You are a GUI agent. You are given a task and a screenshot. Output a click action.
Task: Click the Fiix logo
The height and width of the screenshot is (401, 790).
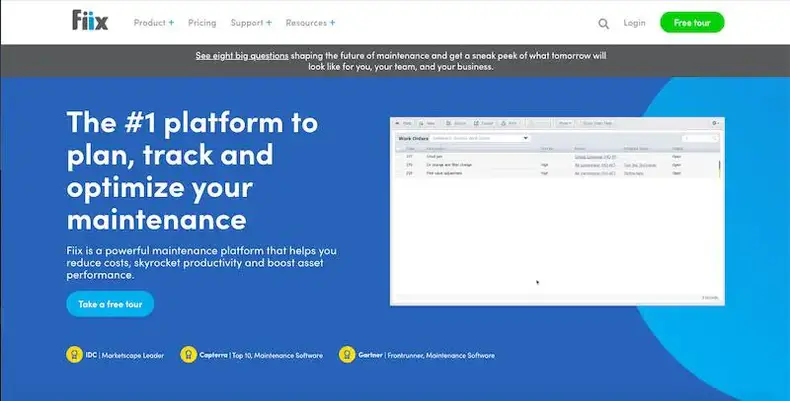pos(90,21)
